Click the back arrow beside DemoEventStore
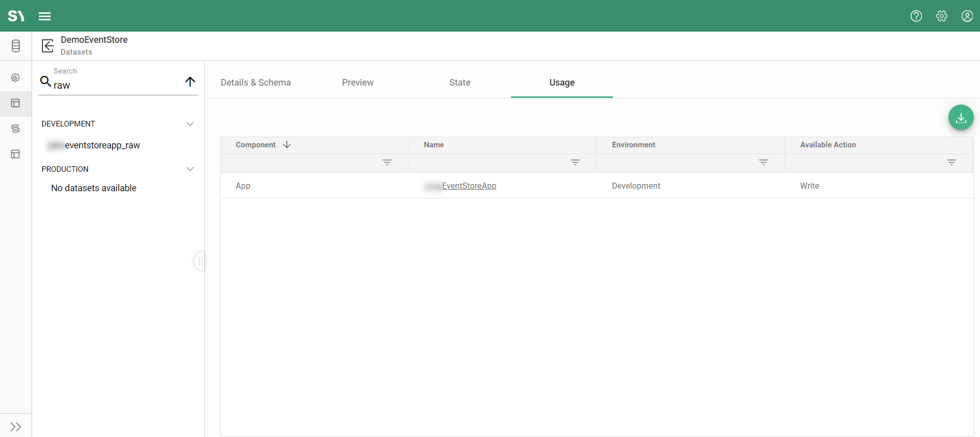Image resolution: width=980 pixels, height=437 pixels. pos(47,46)
